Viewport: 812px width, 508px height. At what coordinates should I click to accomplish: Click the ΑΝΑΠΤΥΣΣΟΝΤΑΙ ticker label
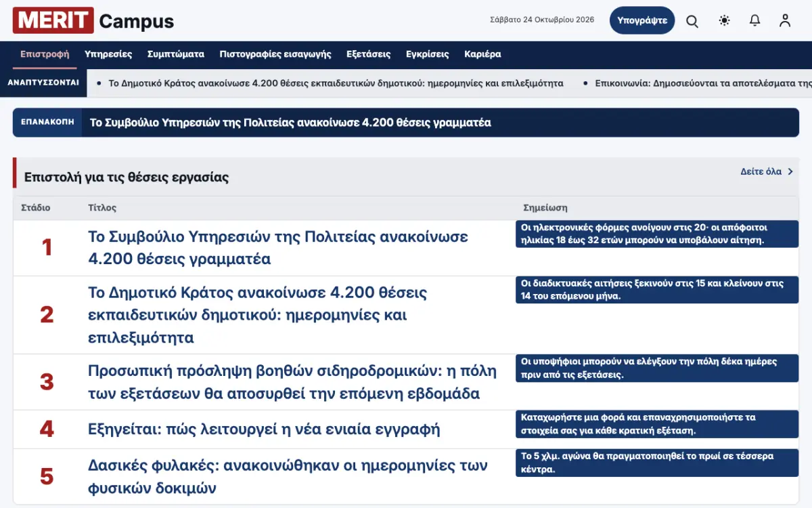43,83
